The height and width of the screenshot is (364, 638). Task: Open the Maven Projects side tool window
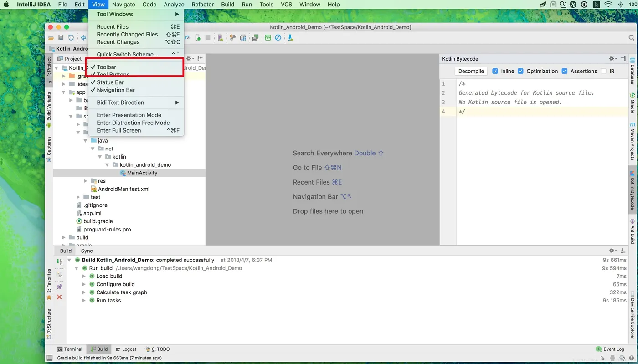tap(633, 141)
